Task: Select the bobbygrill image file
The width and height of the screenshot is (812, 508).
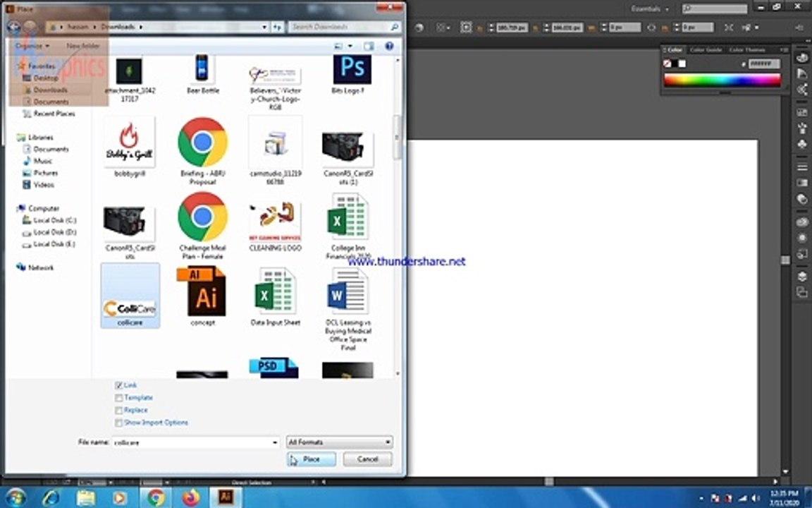Action: pos(130,147)
